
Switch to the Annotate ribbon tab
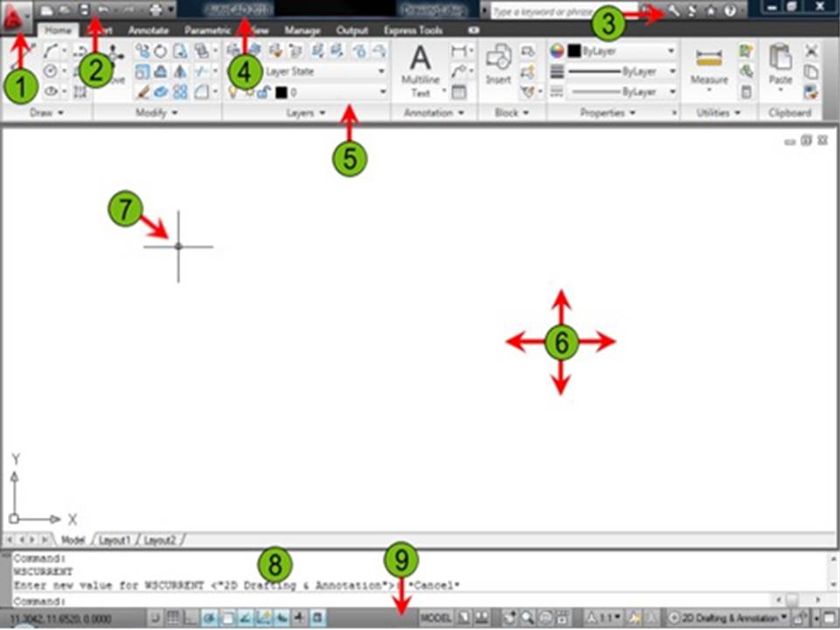point(148,30)
